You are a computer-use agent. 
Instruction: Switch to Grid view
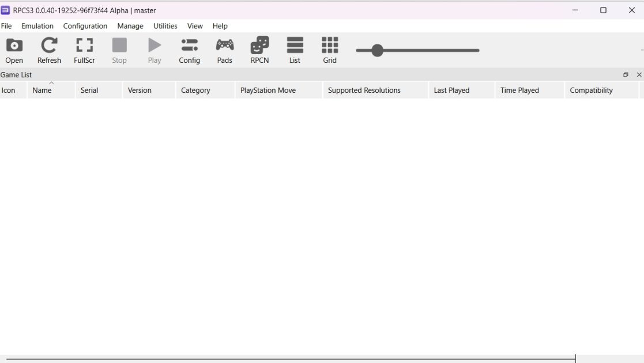[x=330, y=50]
